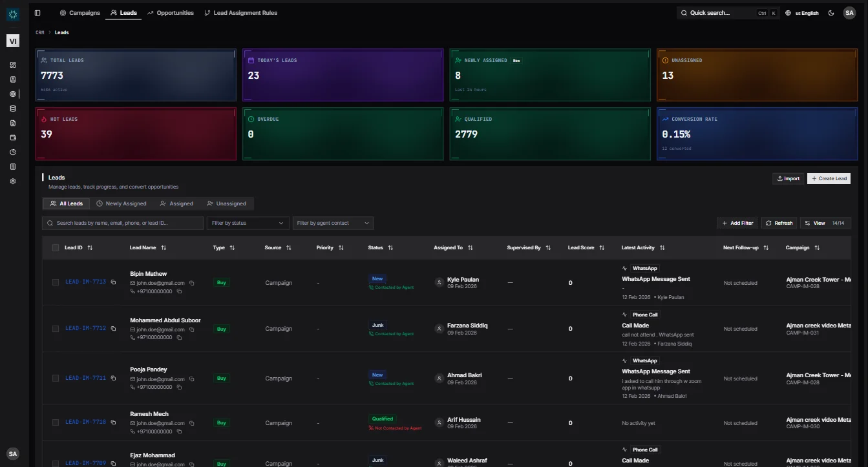Click the search leads input field
Screen dimensions: 868x467
(x=123, y=223)
